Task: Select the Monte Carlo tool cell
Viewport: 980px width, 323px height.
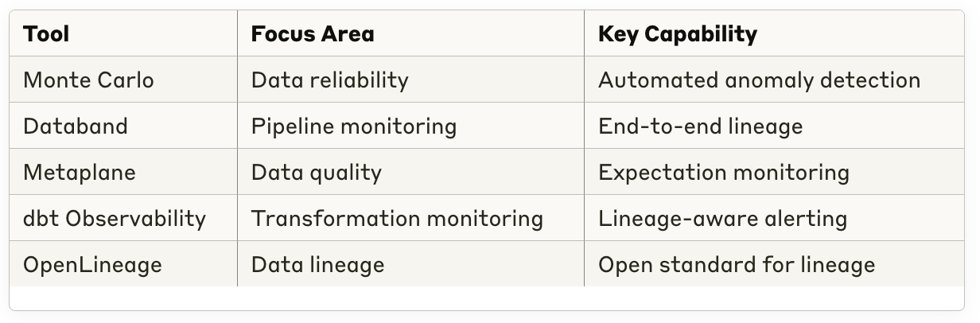Action: pyautogui.click(x=88, y=80)
